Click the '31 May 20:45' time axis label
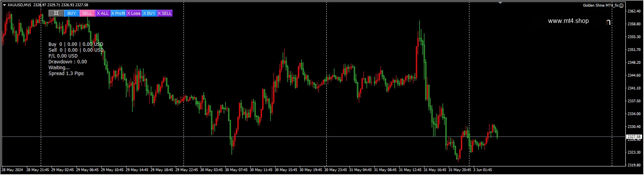 pyautogui.click(x=460, y=170)
